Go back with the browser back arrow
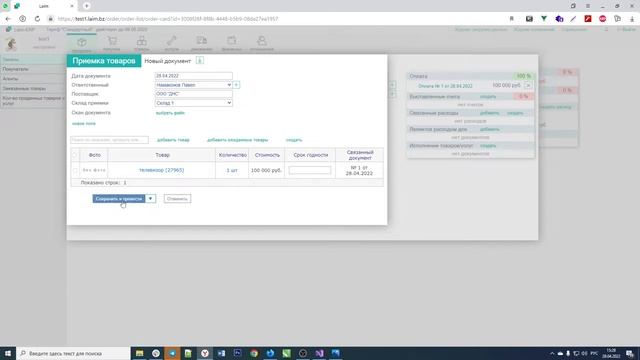Viewport: 640px width, 360px height. [x=8, y=19]
